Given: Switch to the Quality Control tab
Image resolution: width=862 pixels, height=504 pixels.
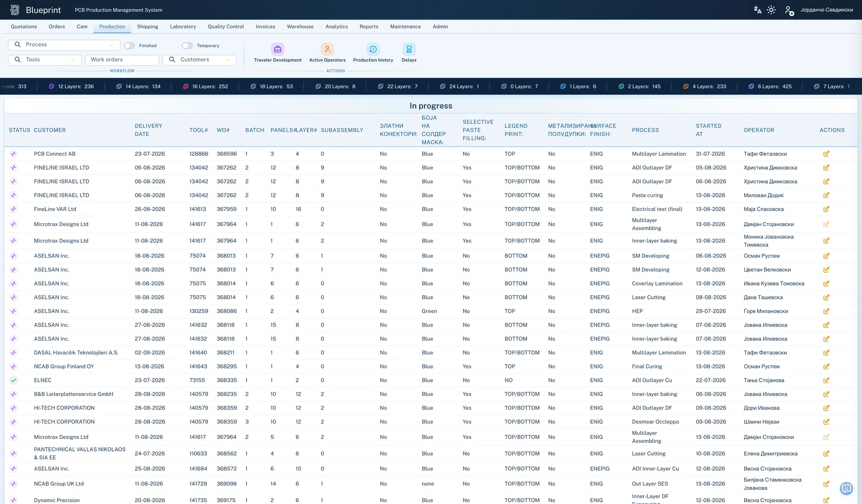Looking at the screenshot, I should click(226, 26).
